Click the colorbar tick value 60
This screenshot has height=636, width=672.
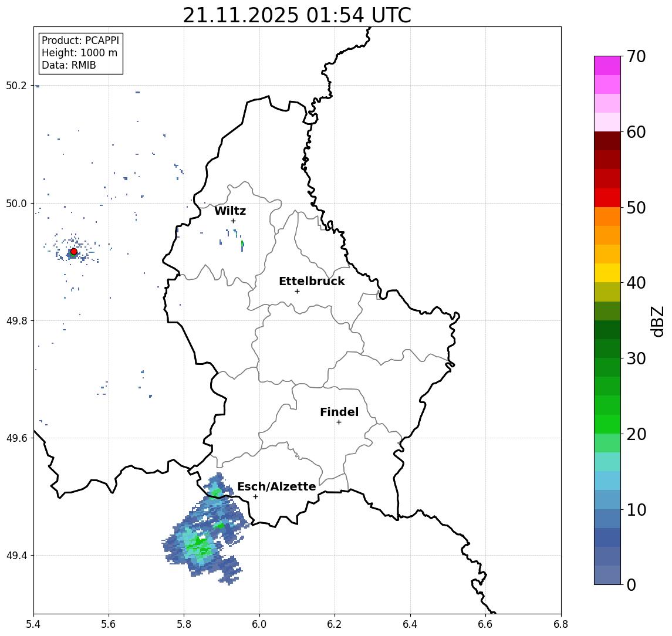(x=636, y=132)
